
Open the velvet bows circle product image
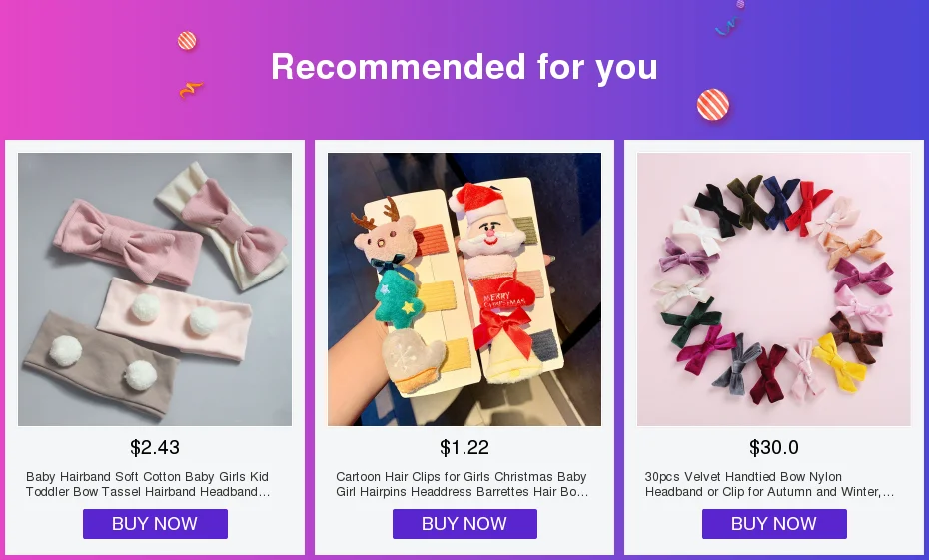(x=774, y=289)
